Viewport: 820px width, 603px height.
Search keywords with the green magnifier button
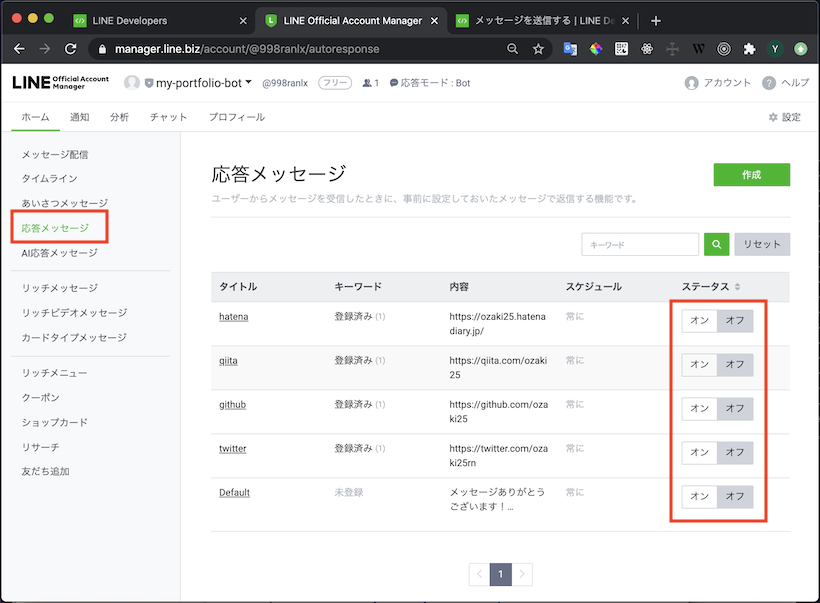[x=716, y=244]
